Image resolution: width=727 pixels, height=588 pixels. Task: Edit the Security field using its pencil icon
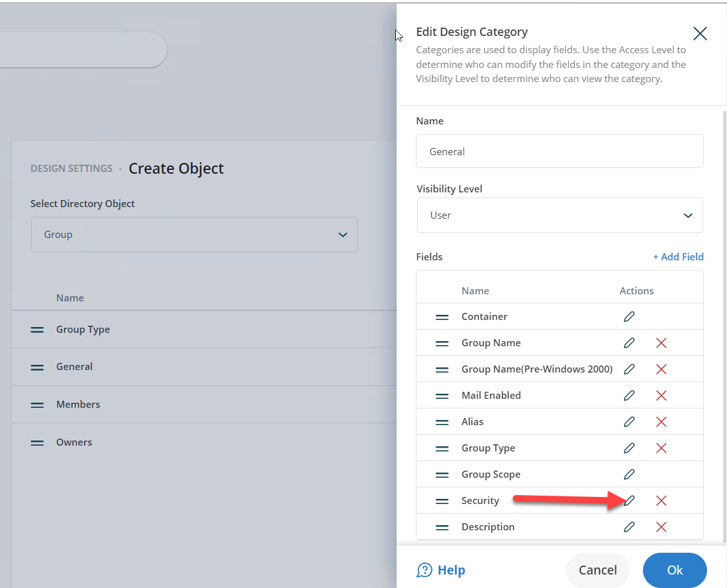629,500
